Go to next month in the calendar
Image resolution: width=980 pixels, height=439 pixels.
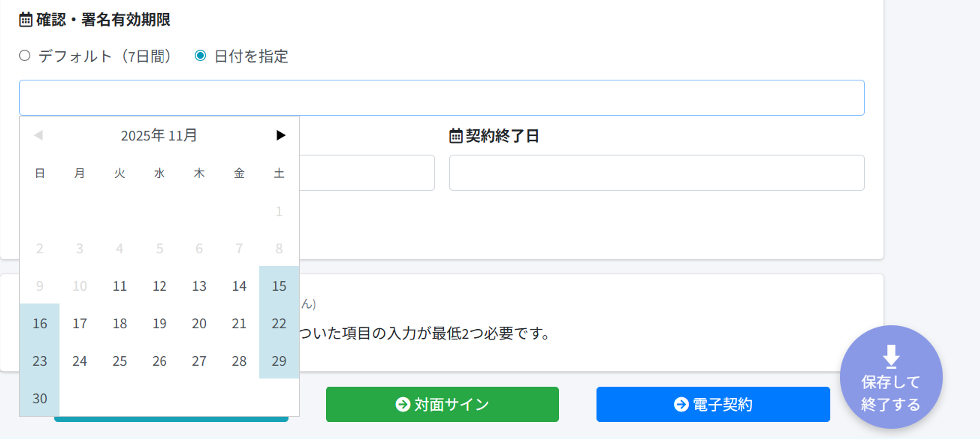pos(280,135)
